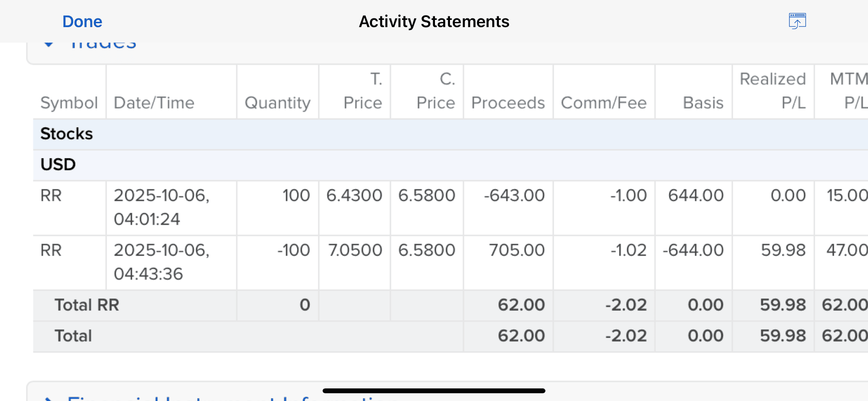Click the USD currency row
Viewport: 868px width, 401px height.
58,165
